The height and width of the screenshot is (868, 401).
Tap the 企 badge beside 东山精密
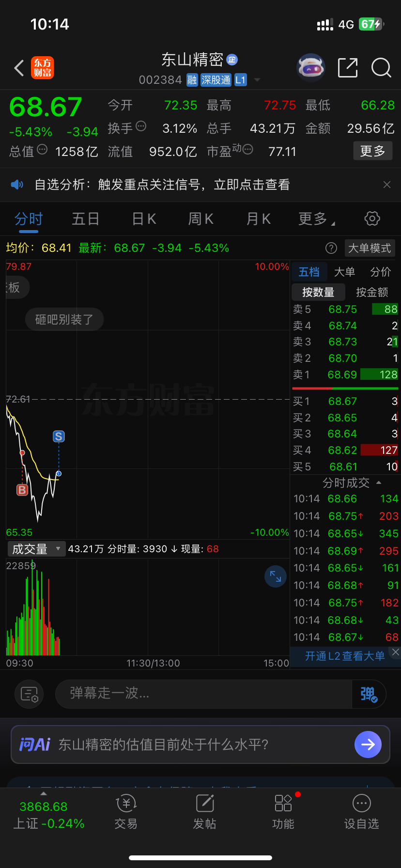click(232, 60)
